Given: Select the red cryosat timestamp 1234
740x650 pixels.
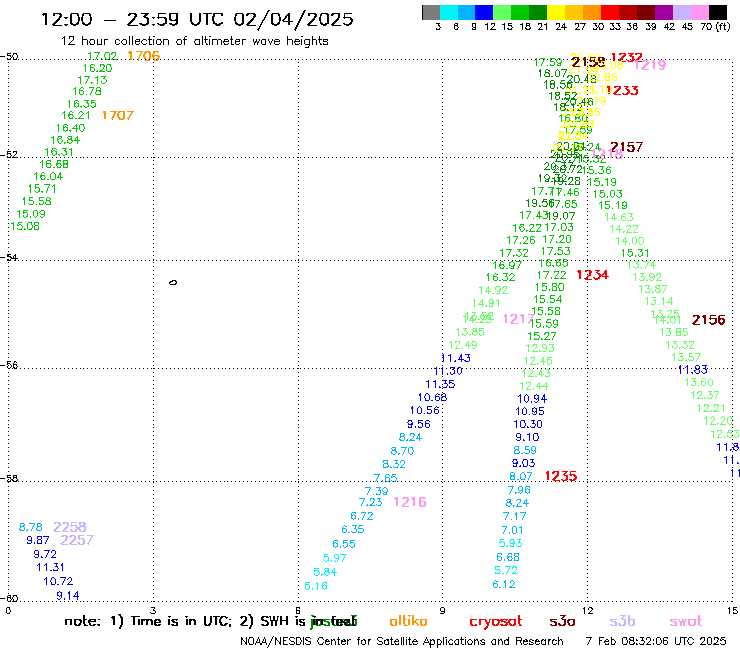Looking at the screenshot, I should click(592, 274).
